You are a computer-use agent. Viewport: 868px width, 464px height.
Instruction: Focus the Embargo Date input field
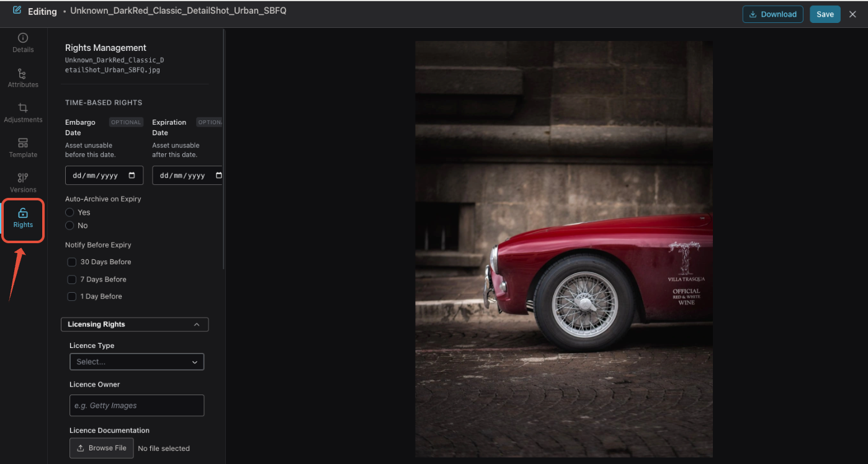click(x=104, y=176)
